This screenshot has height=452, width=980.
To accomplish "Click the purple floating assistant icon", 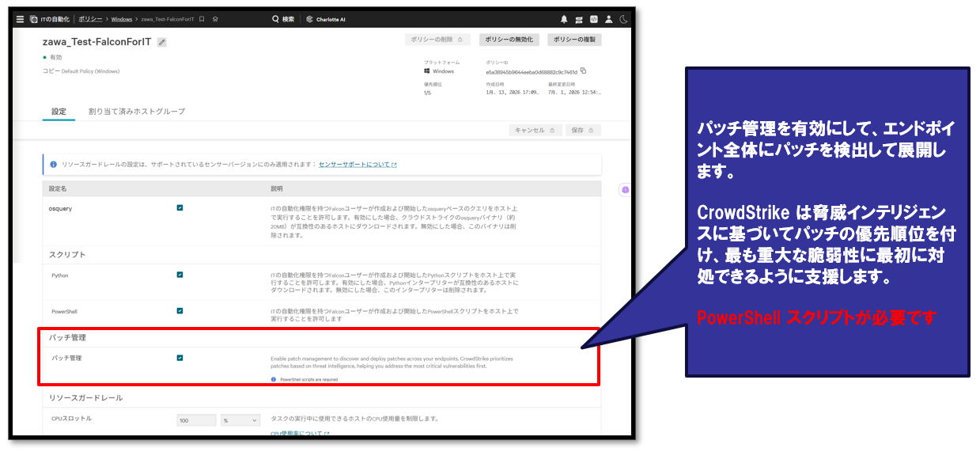I will tap(625, 190).
